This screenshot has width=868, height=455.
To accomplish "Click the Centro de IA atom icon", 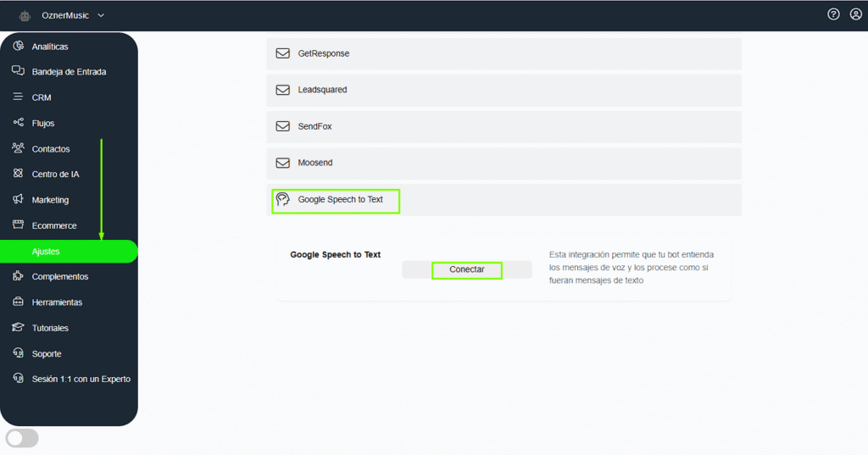I will [19, 173].
